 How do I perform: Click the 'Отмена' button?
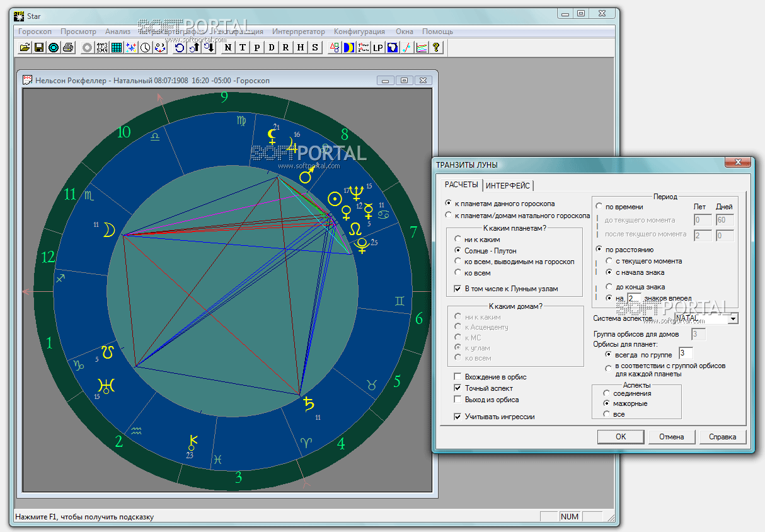(671, 437)
